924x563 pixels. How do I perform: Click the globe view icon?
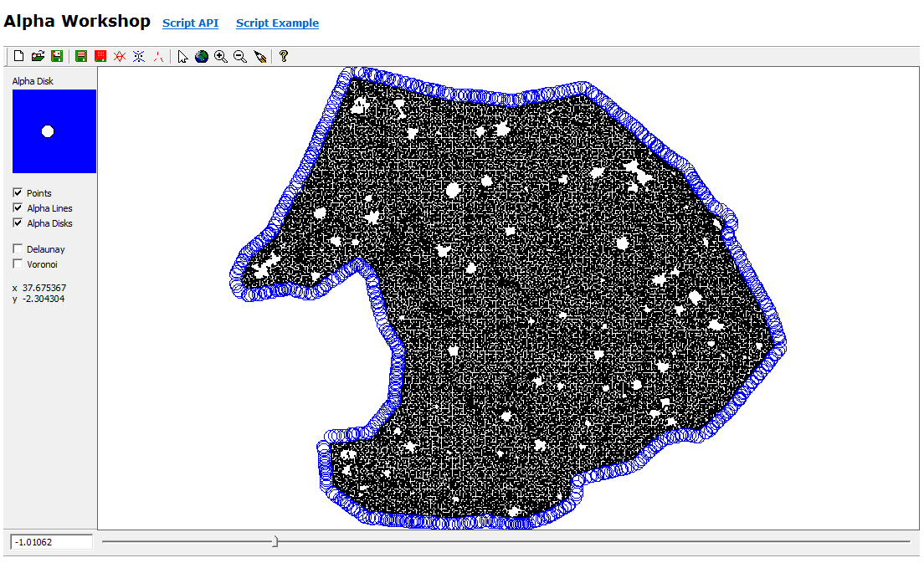(201, 56)
